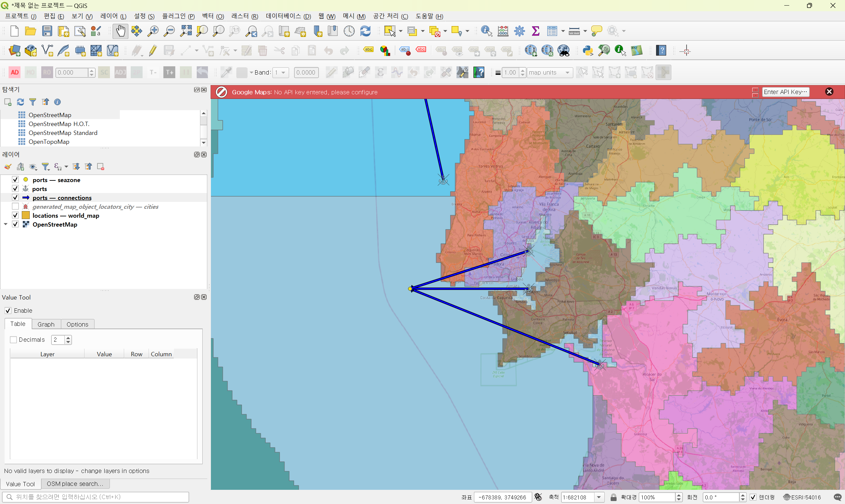Switch to the Graph tab

coord(46,324)
